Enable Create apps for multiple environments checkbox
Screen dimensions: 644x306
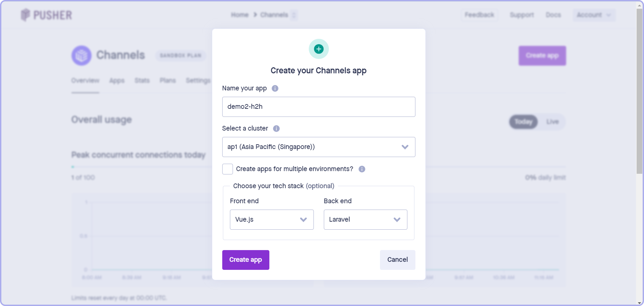point(227,169)
